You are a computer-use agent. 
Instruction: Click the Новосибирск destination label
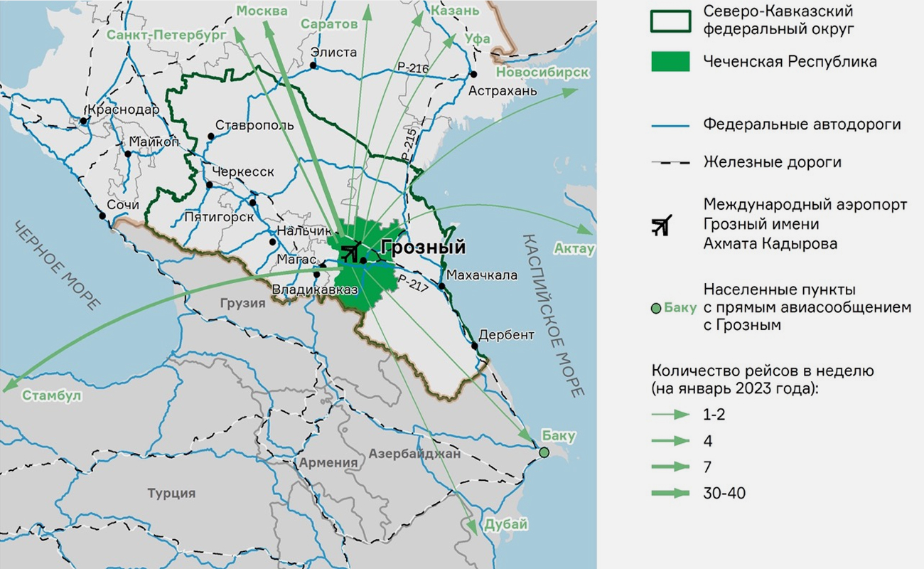click(x=543, y=73)
